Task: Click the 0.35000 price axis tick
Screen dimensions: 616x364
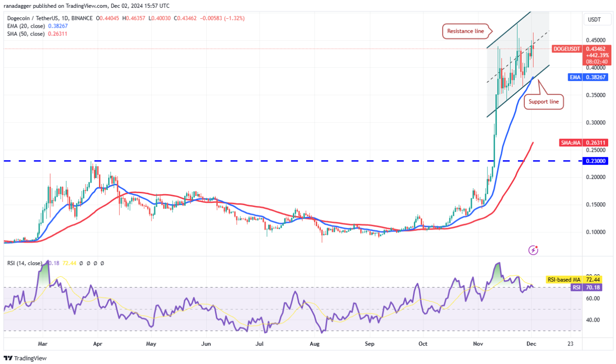Action: 595,95
